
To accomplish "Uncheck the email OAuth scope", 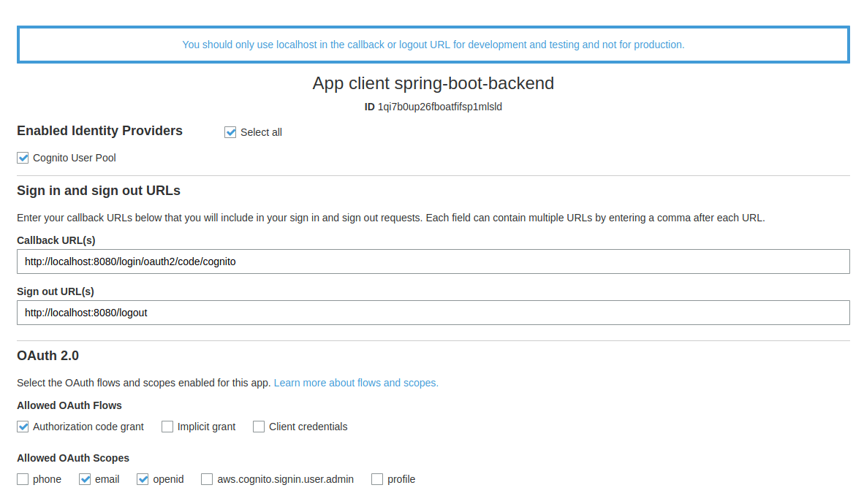I will 85,479.
